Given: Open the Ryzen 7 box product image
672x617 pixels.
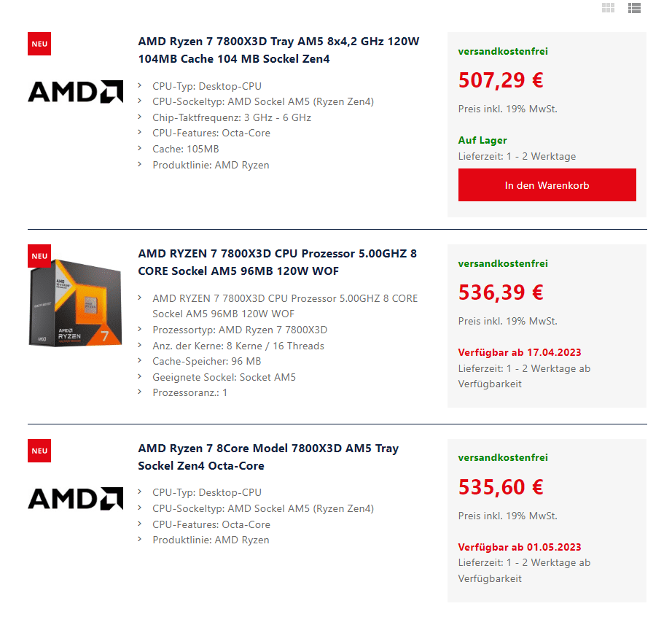Looking at the screenshot, I should tap(75, 303).
